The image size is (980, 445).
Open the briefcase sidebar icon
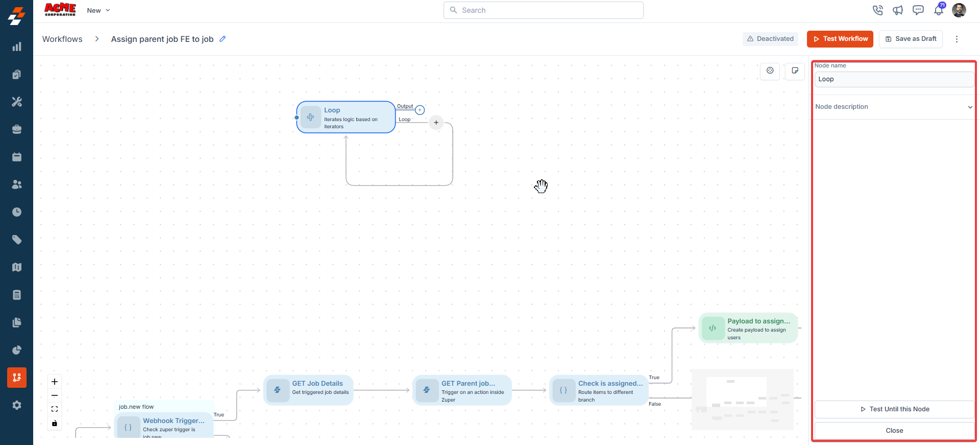point(17,130)
